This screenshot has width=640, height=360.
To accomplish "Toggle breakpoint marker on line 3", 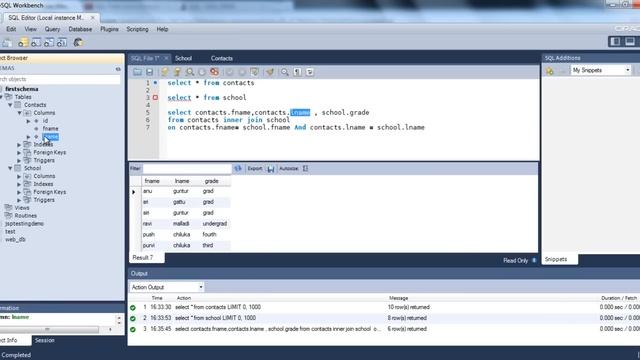I will pos(156,98).
